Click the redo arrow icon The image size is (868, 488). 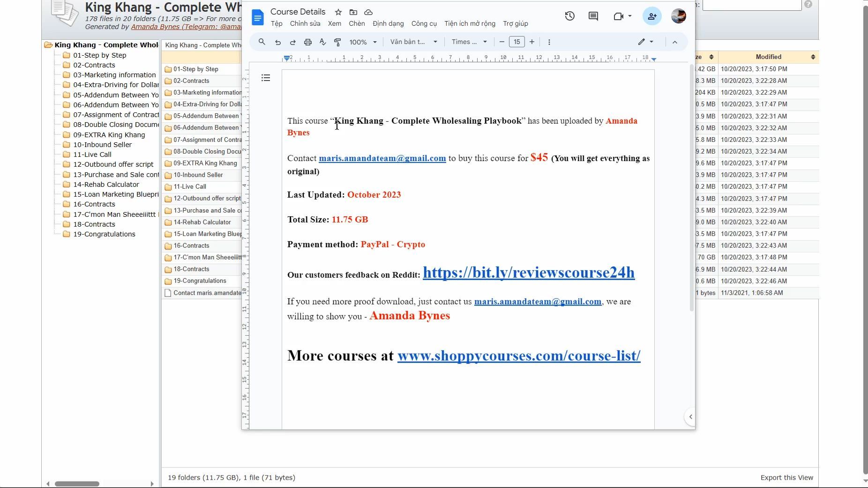pos(293,42)
